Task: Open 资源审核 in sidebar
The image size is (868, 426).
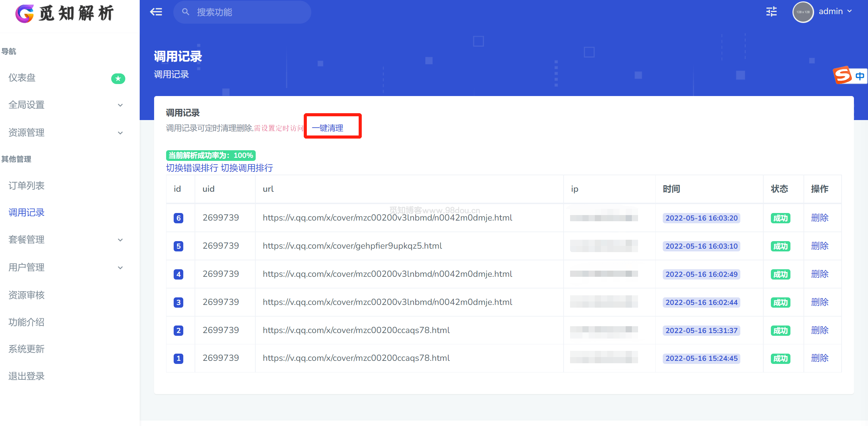Action: (x=26, y=295)
